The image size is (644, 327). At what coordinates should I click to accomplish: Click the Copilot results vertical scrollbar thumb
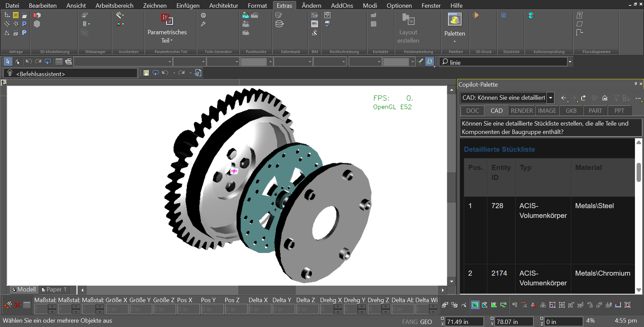639,172
